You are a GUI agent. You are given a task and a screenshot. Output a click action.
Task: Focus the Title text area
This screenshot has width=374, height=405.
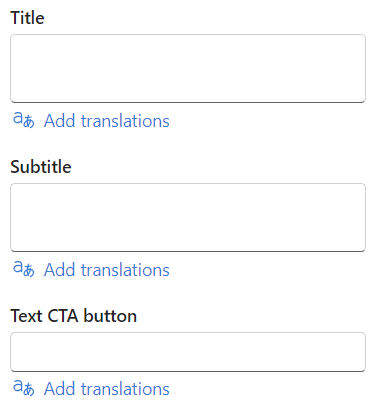[188, 68]
